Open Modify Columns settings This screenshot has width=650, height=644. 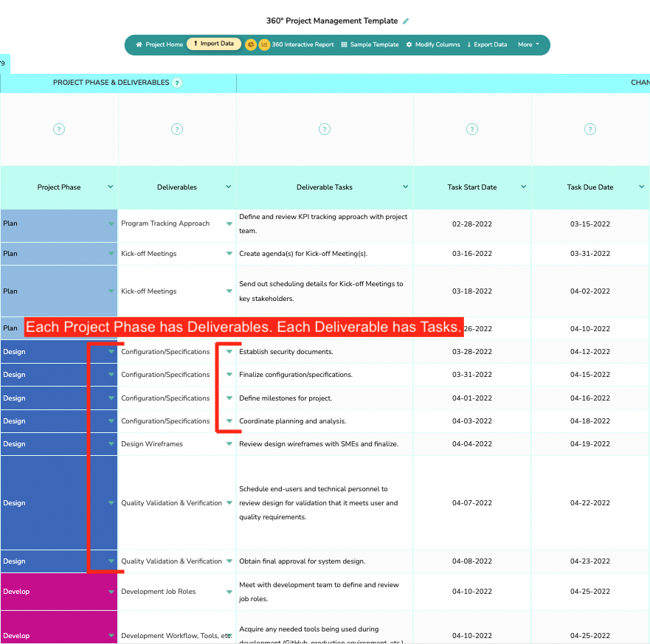[433, 44]
